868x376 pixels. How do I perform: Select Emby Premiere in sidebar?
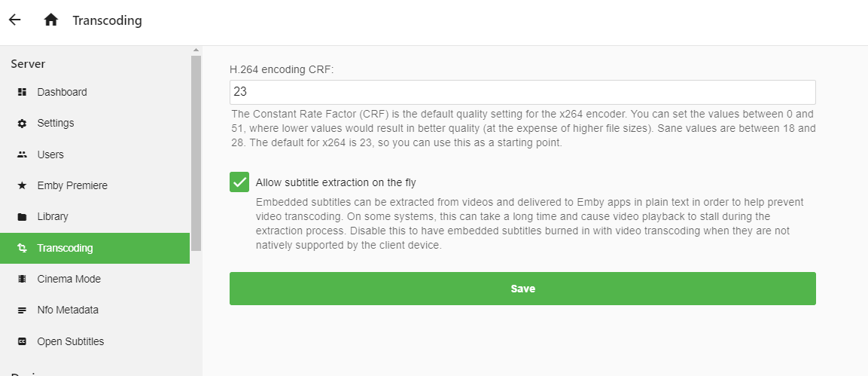point(72,185)
